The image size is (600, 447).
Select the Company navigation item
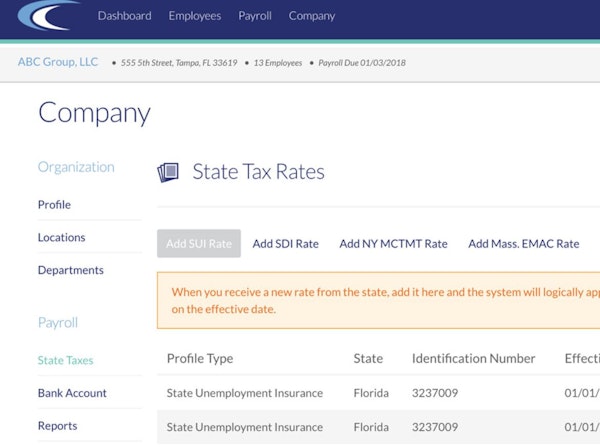312,16
